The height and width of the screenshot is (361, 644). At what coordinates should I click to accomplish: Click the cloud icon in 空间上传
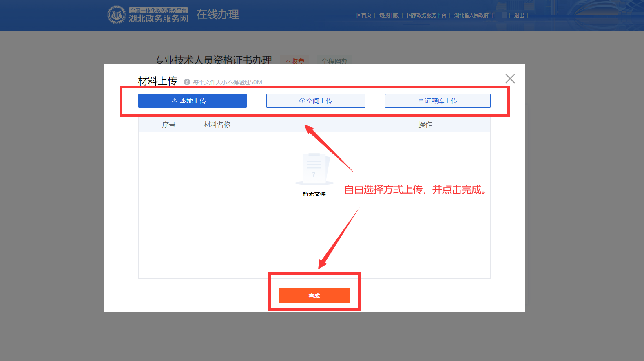click(302, 101)
